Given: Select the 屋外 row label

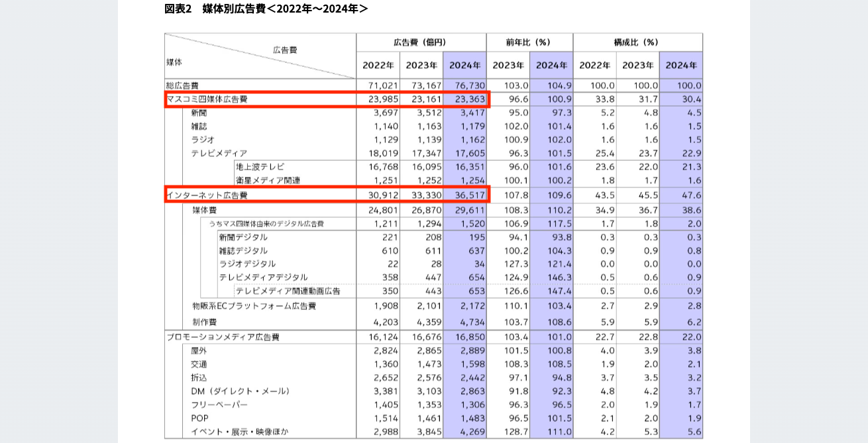Looking at the screenshot, I should [x=199, y=351].
